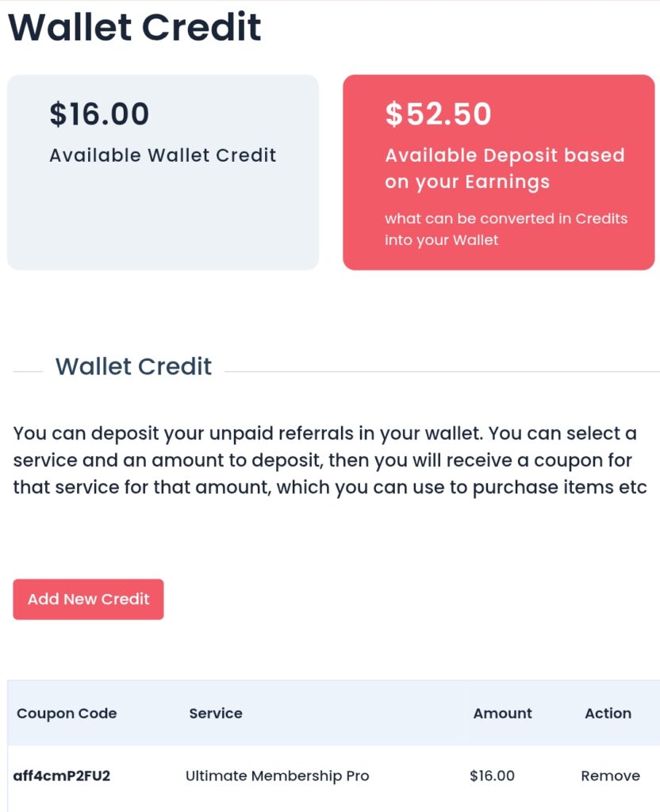Click the Add New Credit button

pyautogui.click(x=88, y=599)
